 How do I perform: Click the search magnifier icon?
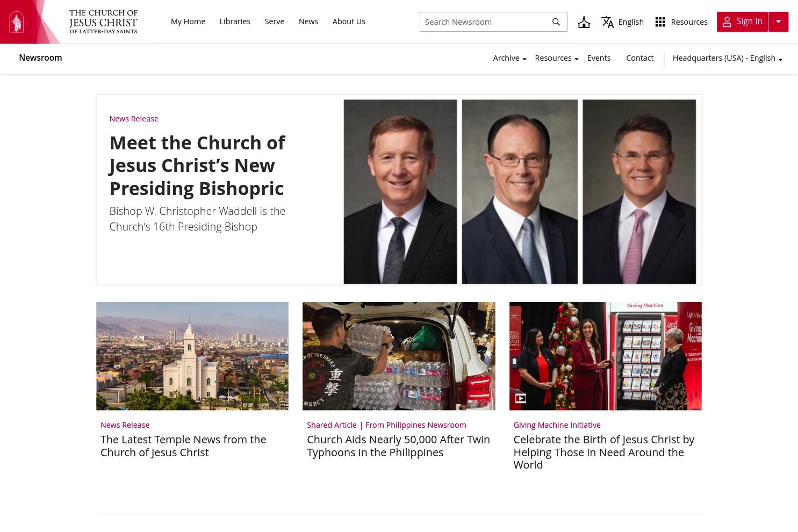[556, 22]
